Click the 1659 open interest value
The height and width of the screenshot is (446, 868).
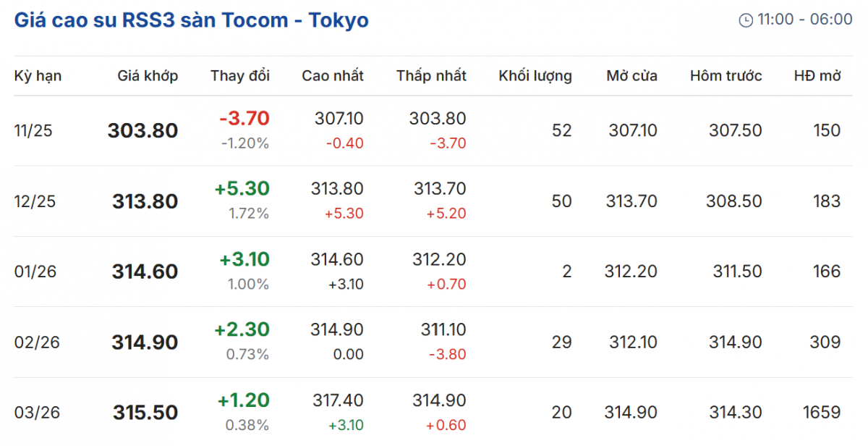[822, 413]
